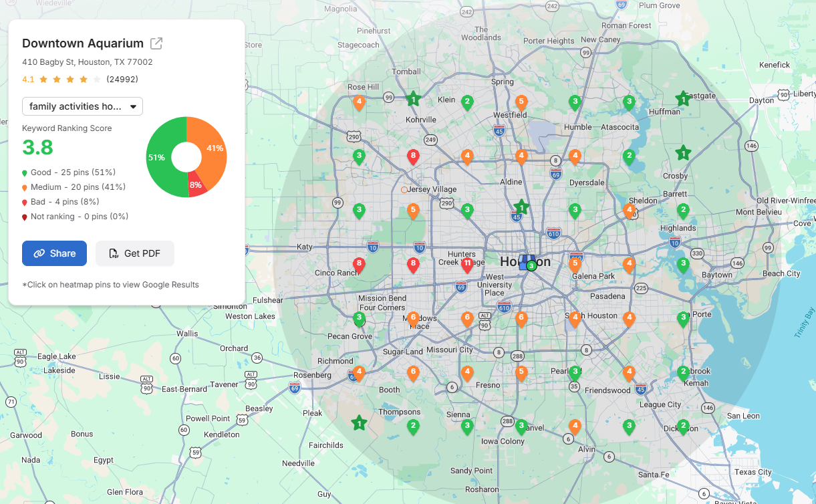Select green star pin 1 above Crosby
Image resolution: width=816 pixels, height=504 pixels.
click(682, 153)
